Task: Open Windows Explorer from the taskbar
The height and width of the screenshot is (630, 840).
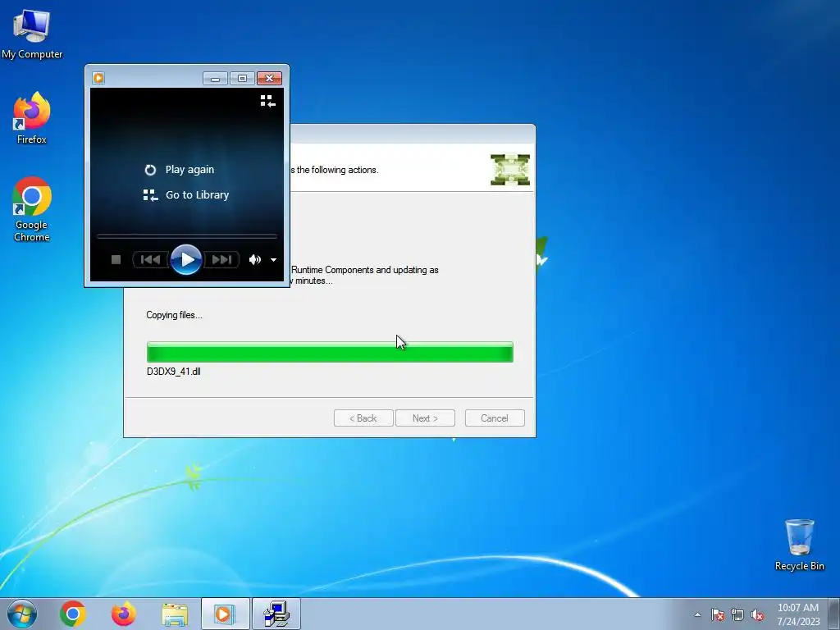Action: pyautogui.click(x=175, y=614)
